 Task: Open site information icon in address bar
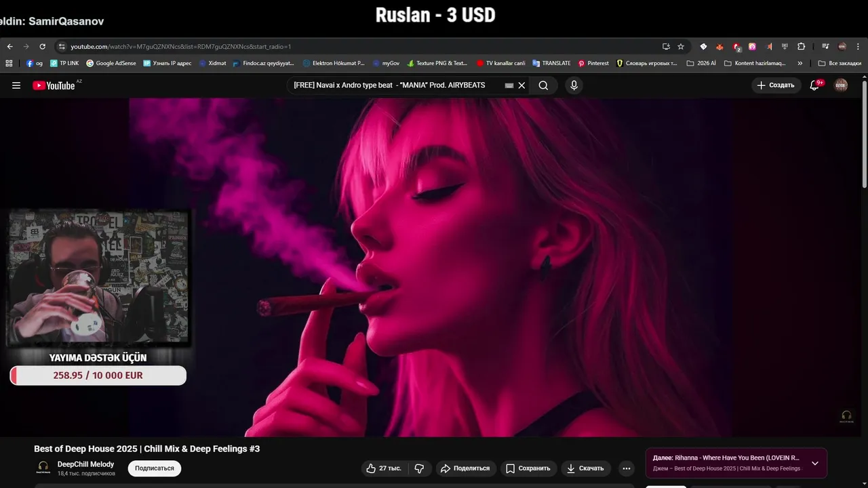pyautogui.click(x=61, y=47)
